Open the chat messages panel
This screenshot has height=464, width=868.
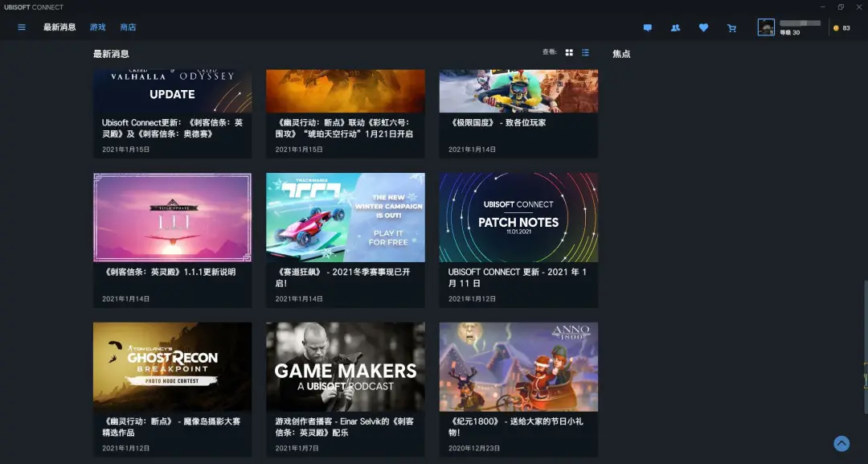click(x=648, y=27)
